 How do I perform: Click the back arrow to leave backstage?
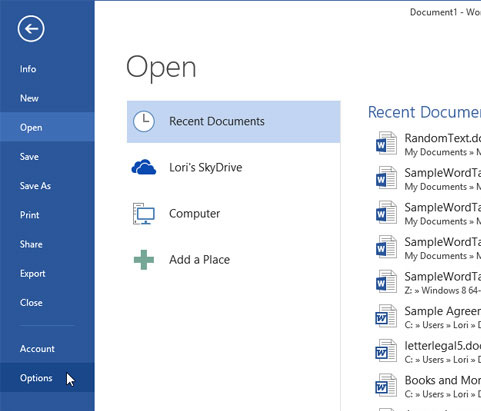pyautogui.click(x=31, y=29)
